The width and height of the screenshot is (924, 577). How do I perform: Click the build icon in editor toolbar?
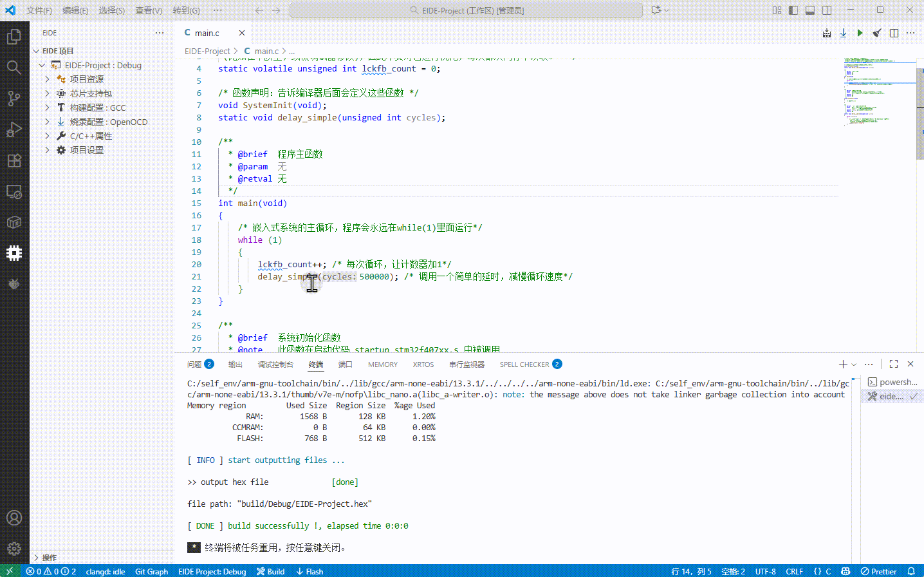[x=827, y=33]
